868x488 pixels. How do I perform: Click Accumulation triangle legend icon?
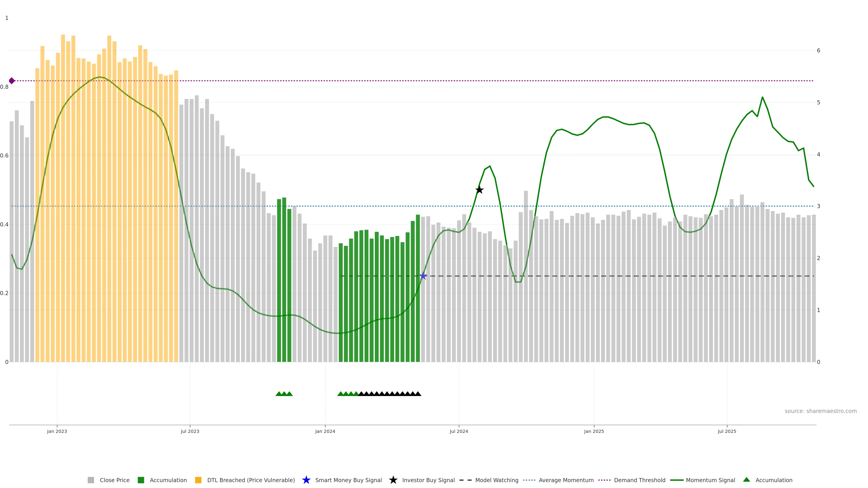click(x=747, y=480)
